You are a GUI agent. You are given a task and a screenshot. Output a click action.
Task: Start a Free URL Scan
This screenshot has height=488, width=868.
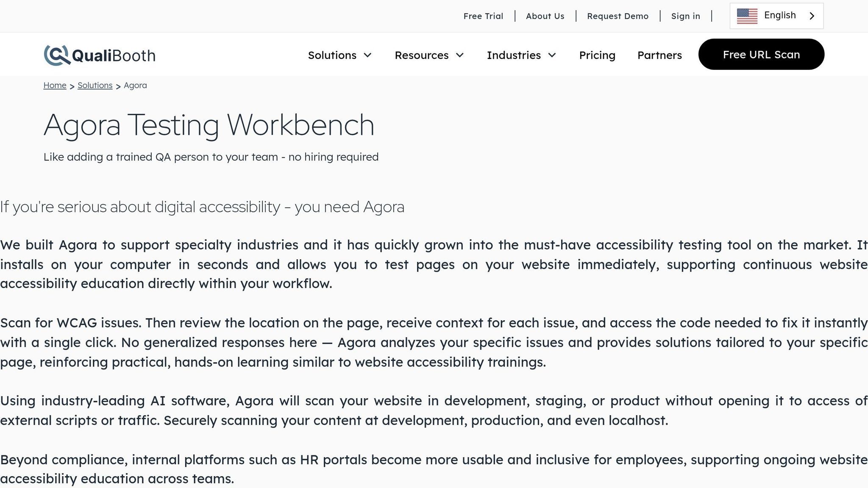(x=761, y=54)
